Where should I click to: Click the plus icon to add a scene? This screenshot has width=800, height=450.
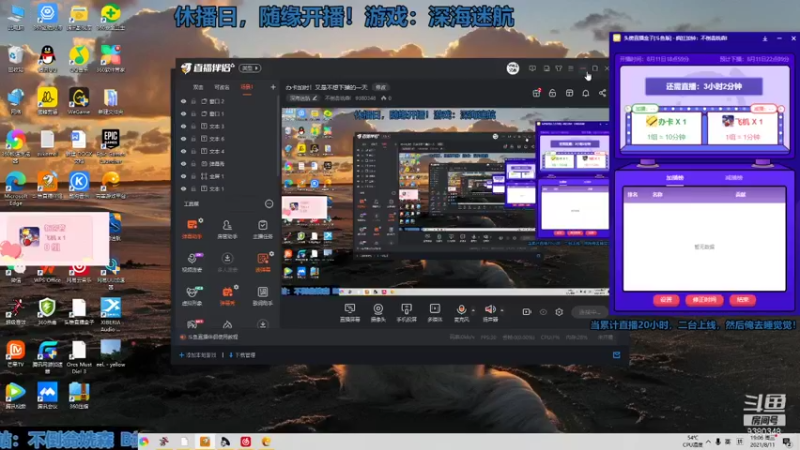click(x=273, y=87)
